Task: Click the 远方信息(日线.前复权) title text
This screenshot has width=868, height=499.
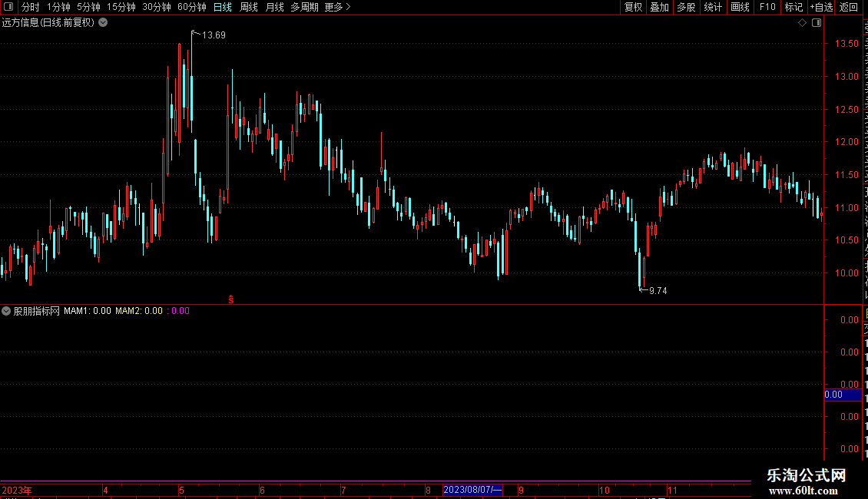Action: [48, 23]
